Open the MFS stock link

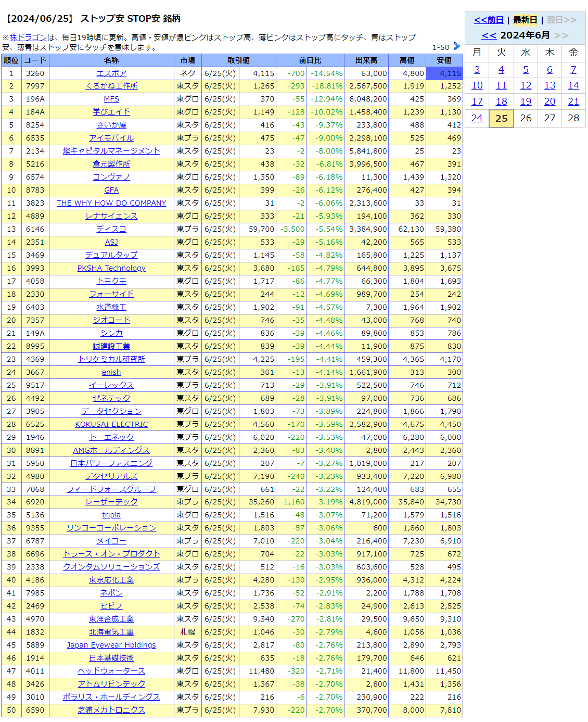tap(111, 99)
